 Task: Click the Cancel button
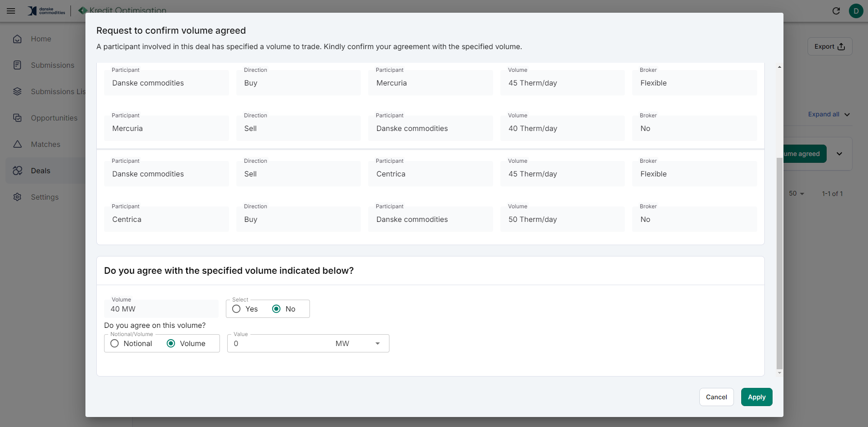(716, 397)
